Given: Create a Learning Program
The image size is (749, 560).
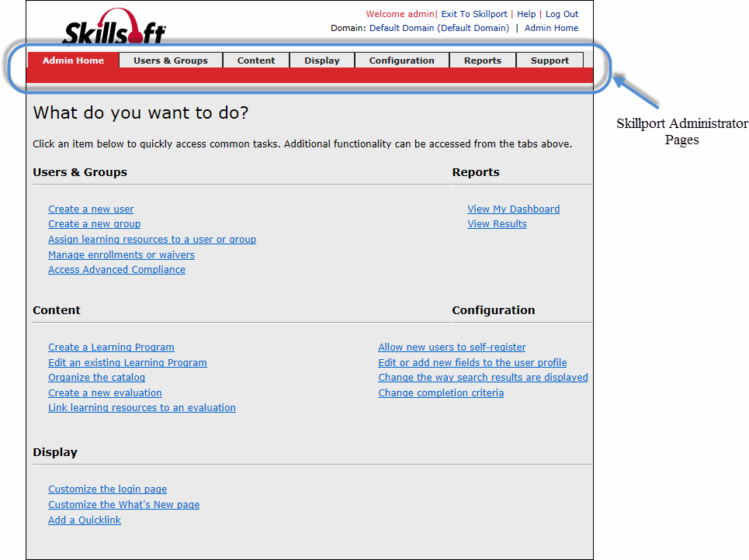Looking at the screenshot, I should tap(111, 347).
